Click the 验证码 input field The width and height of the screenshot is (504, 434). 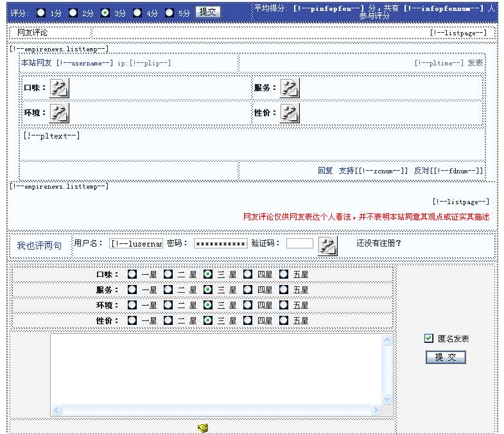[299, 244]
